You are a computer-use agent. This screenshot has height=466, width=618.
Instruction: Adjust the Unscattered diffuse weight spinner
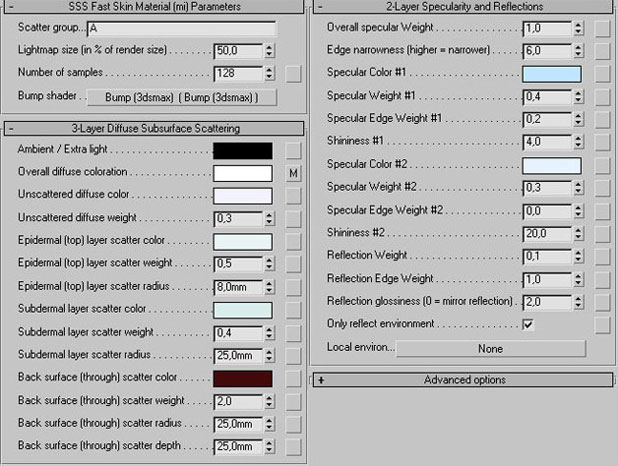(x=269, y=219)
